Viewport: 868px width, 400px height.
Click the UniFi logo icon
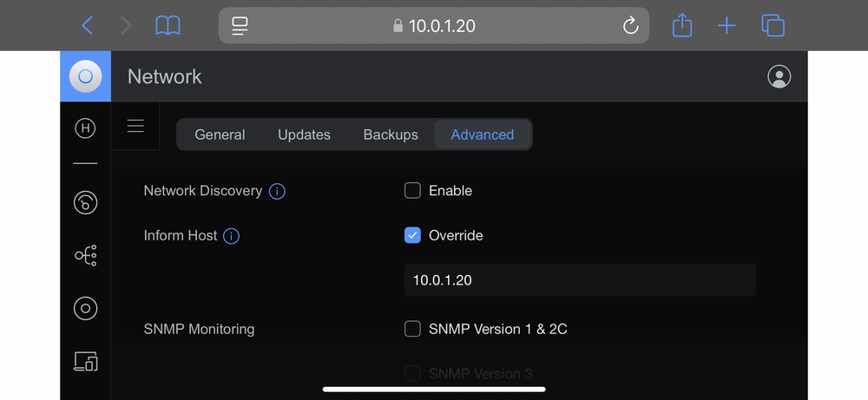tap(85, 76)
